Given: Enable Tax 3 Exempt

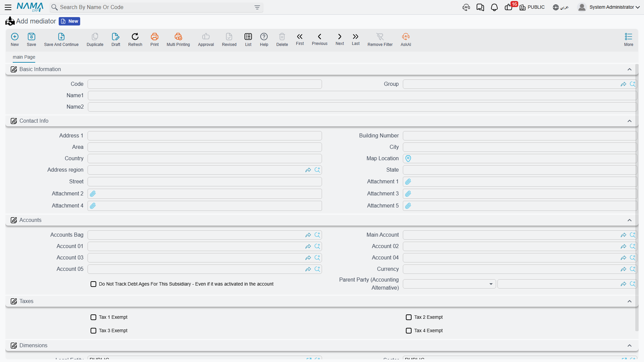Looking at the screenshot, I should pyautogui.click(x=94, y=331).
